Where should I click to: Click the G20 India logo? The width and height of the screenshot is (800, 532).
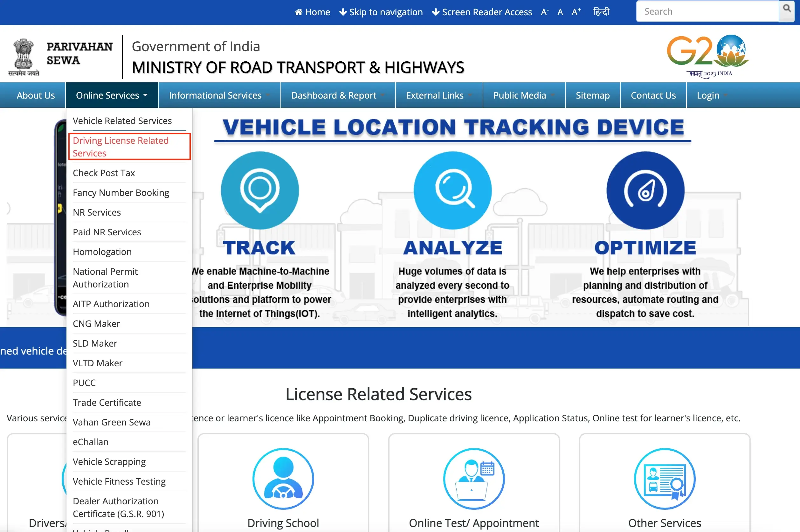(x=708, y=56)
